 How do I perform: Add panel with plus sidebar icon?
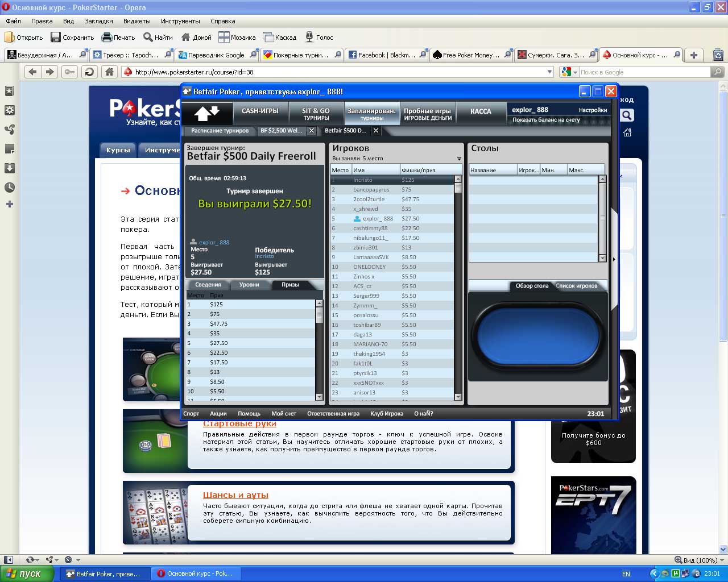point(9,204)
